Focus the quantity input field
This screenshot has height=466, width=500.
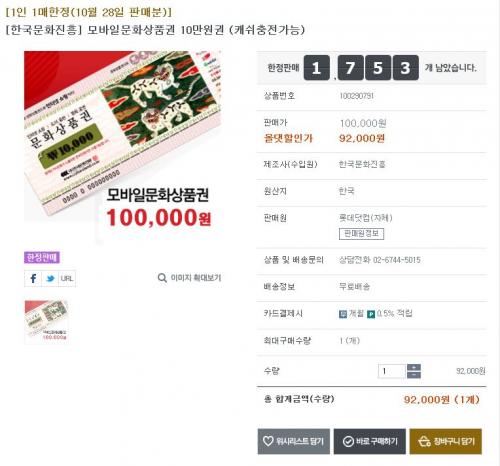pyautogui.click(x=392, y=371)
